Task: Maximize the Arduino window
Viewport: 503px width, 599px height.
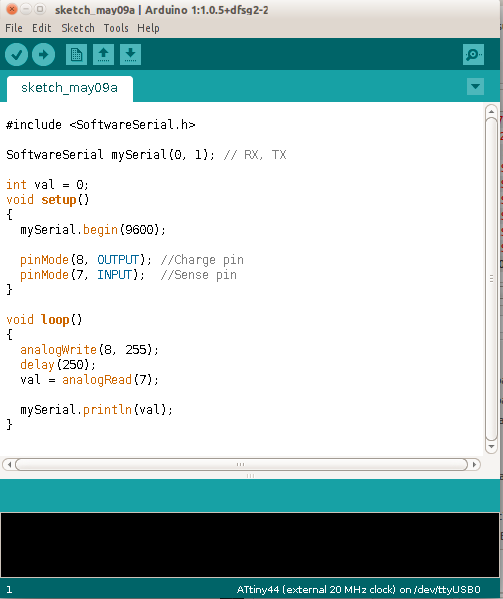Action: click(x=39, y=9)
